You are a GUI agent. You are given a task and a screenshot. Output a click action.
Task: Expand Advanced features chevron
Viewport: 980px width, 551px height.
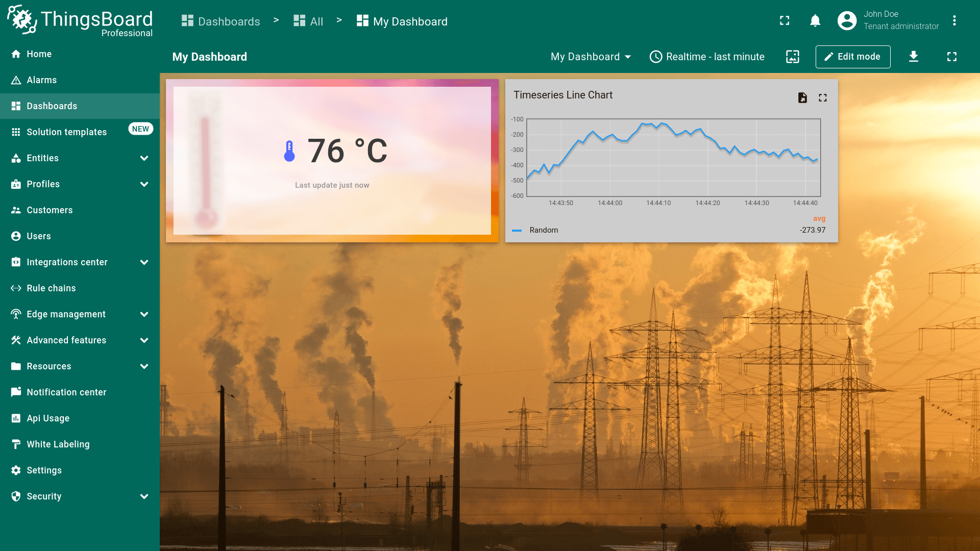pyautogui.click(x=144, y=340)
